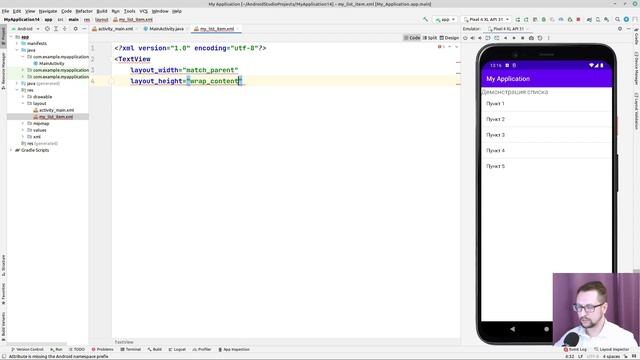Switch editor to Split view
This screenshot has height=360, width=640.
(x=430, y=38)
